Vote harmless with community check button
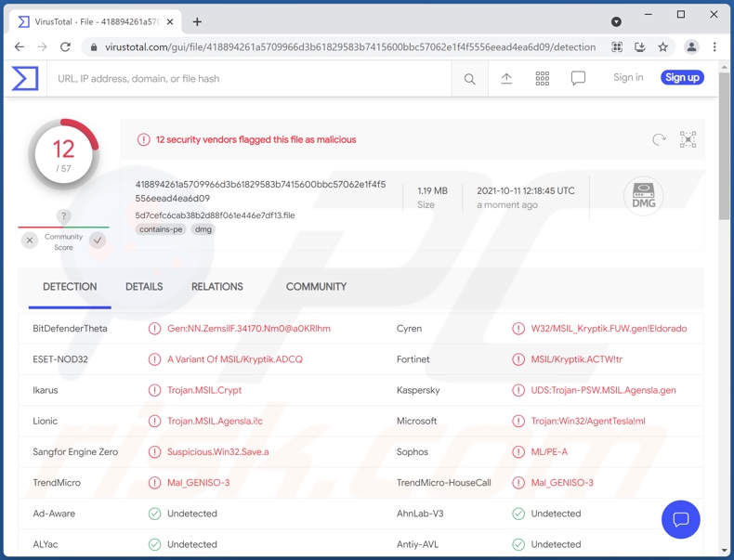 pyautogui.click(x=98, y=241)
